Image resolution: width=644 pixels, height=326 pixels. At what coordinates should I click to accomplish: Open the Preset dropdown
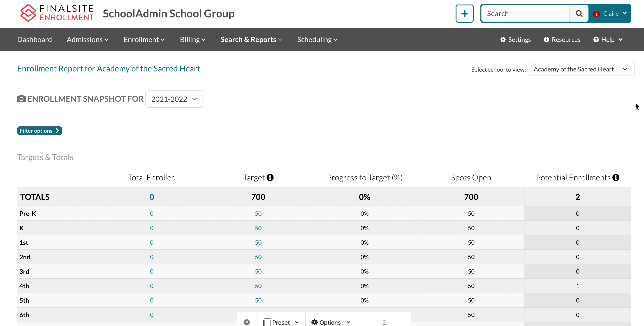(281, 322)
